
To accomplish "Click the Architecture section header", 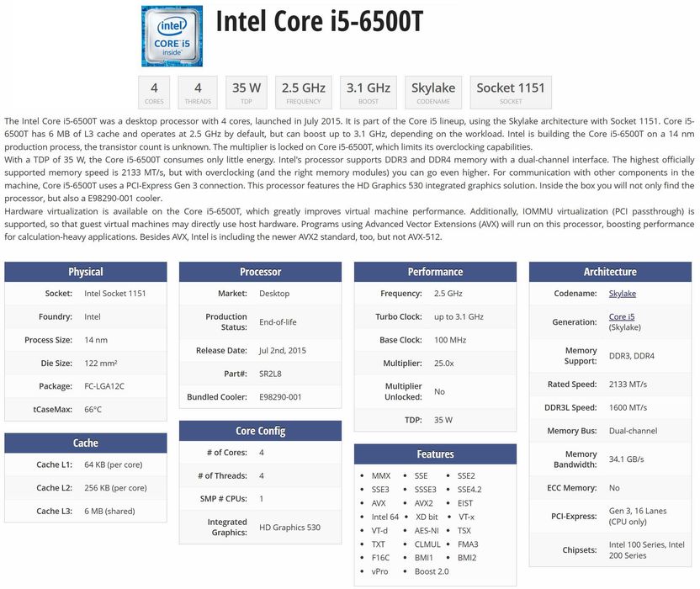I will pos(610,272).
